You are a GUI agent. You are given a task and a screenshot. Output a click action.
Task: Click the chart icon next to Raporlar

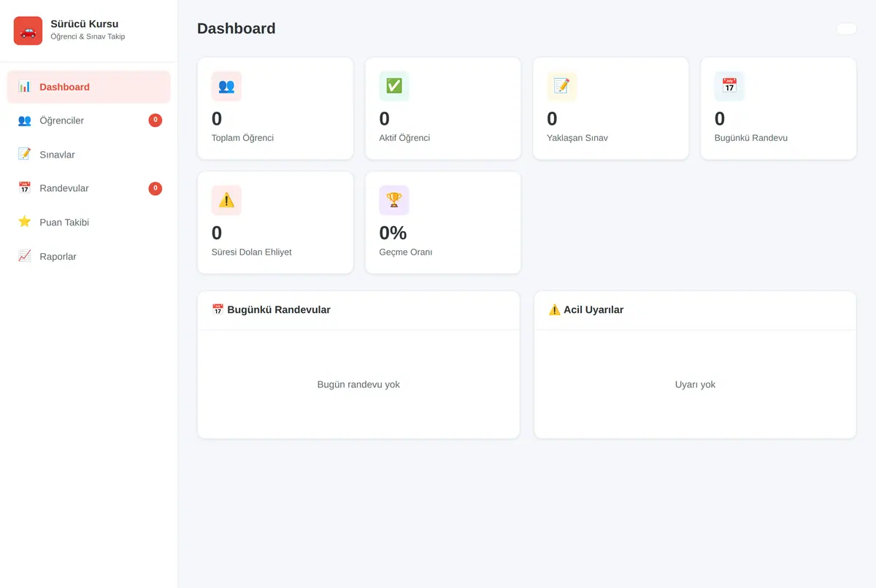[x=25, y=256]
